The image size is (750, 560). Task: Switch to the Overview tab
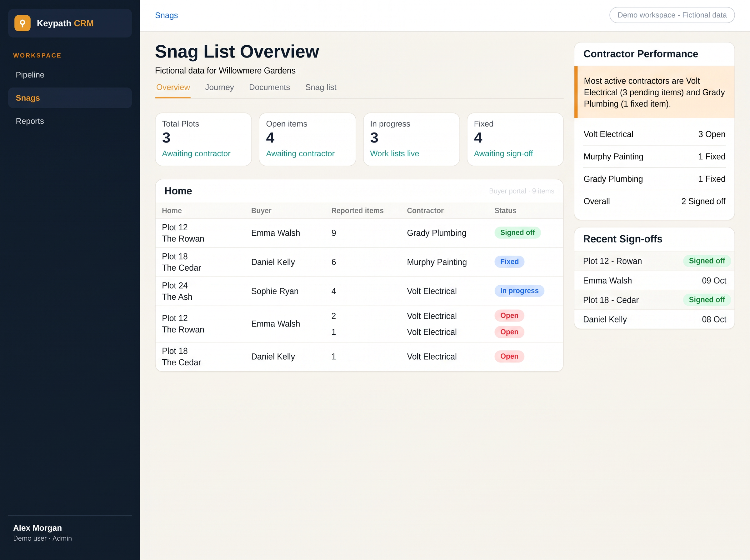coord(173,87)
